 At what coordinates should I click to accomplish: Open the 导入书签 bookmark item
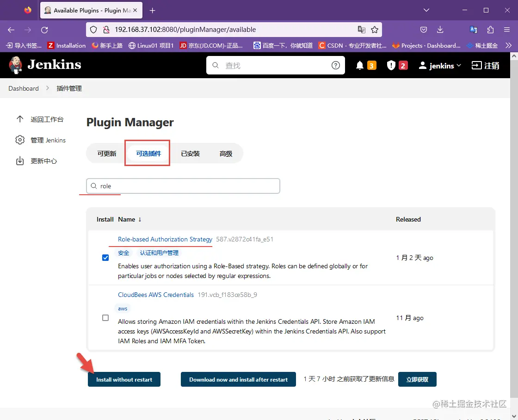(24, 46)
